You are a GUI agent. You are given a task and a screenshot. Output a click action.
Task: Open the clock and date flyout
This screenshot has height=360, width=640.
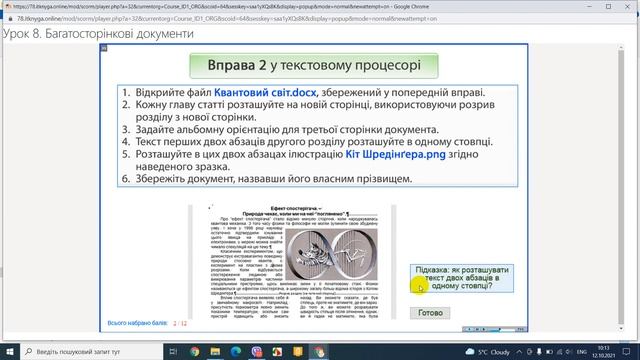(603, 351)
